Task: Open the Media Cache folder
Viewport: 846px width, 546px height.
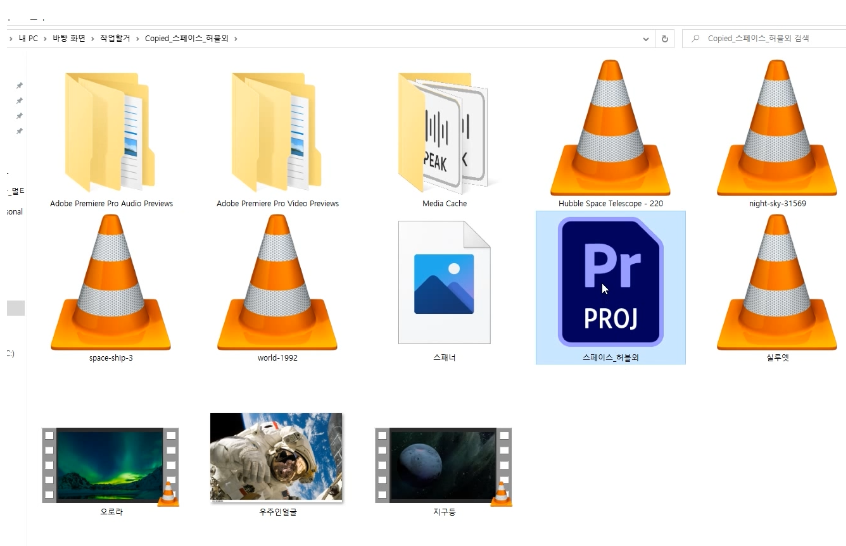Action: (444, 132)
